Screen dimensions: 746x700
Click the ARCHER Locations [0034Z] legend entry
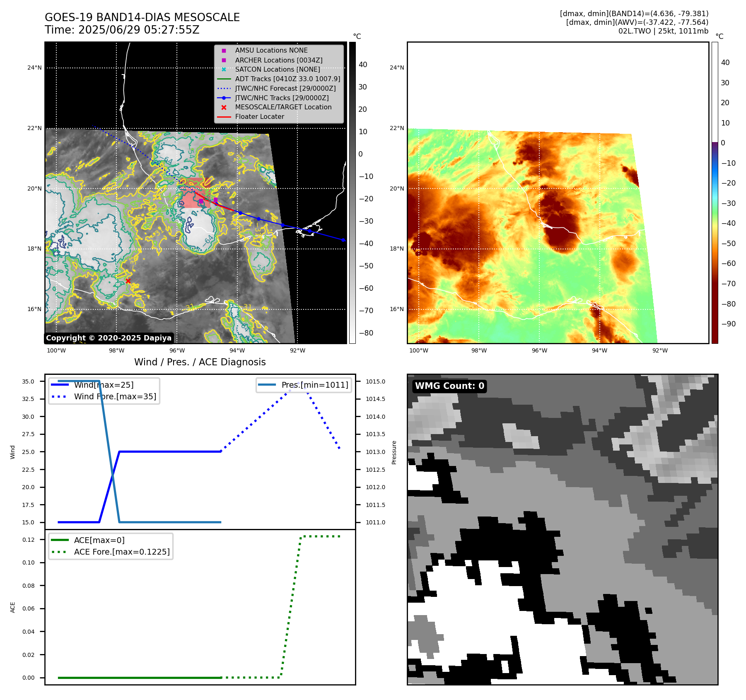coord(279,60)
